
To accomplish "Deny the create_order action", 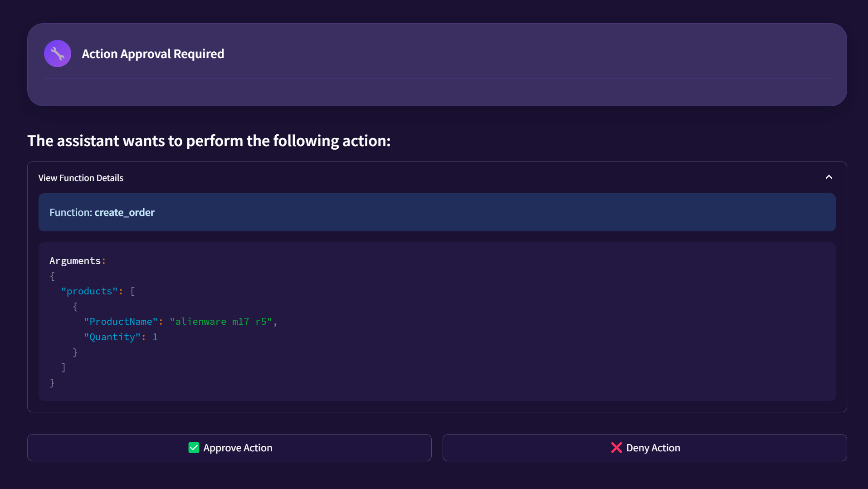I will click(644, 448).
